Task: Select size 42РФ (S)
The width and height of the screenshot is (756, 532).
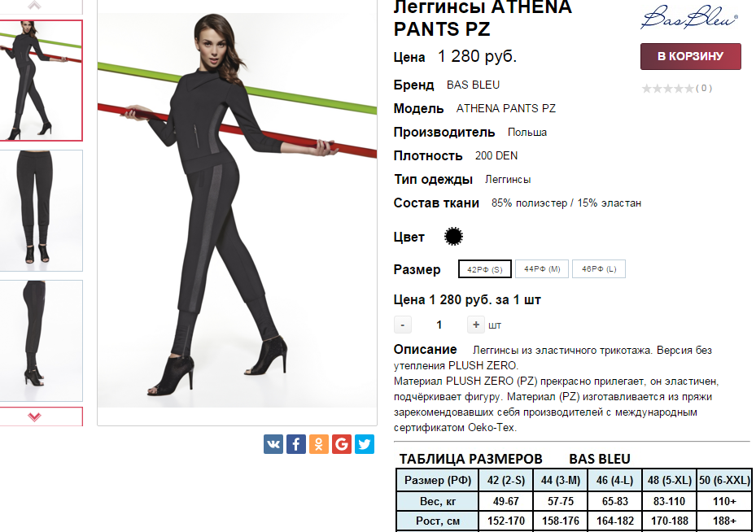Action: [x=484, y=269]
